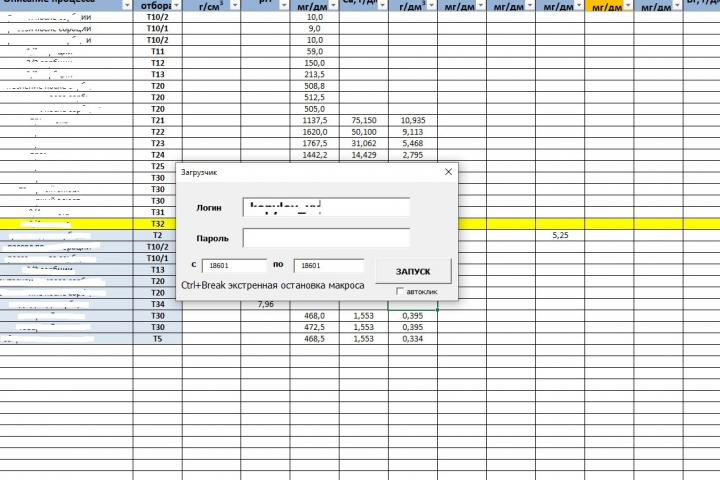720x480 pixels.
Task: Select the cell with value 5,25
Action: [x=560, y=235]
